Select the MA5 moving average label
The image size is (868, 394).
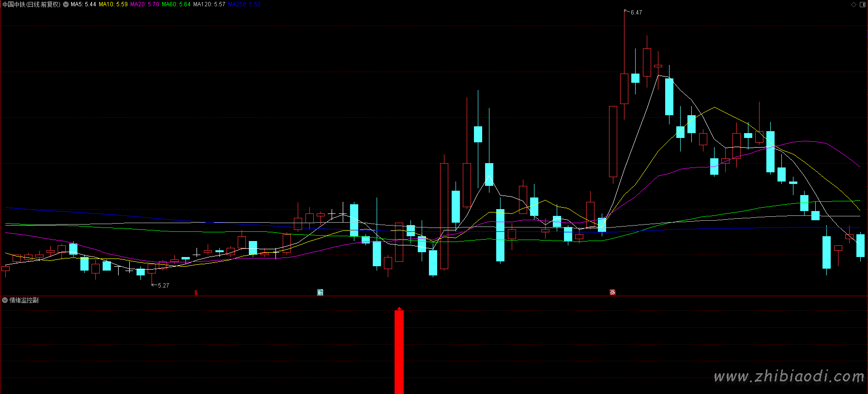[83, 4]
